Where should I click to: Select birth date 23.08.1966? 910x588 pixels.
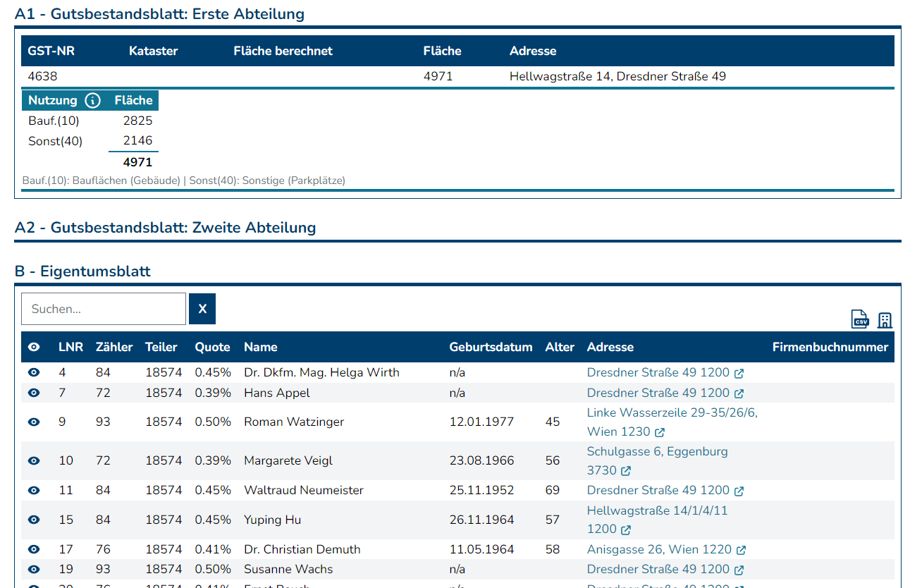(482, 460)
